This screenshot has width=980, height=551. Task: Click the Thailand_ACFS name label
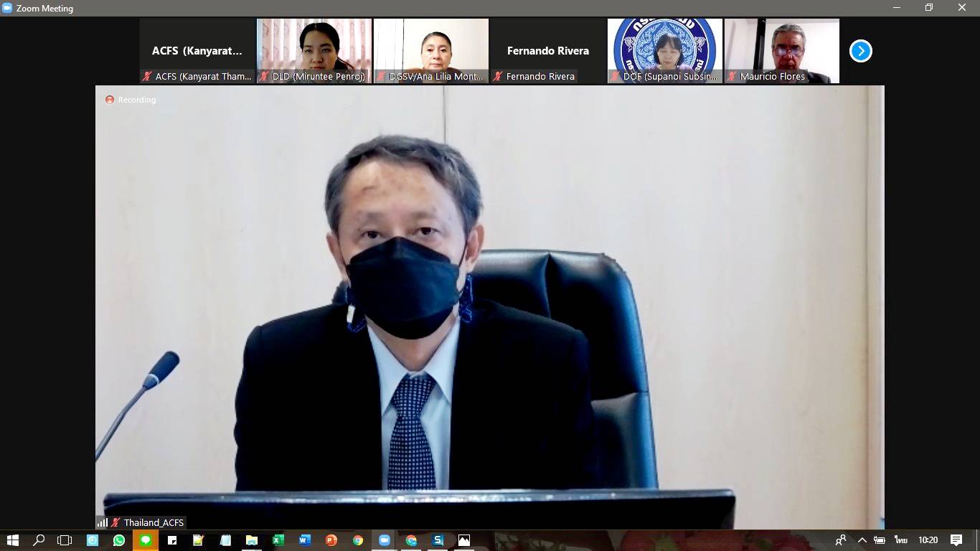pos(154,522)
